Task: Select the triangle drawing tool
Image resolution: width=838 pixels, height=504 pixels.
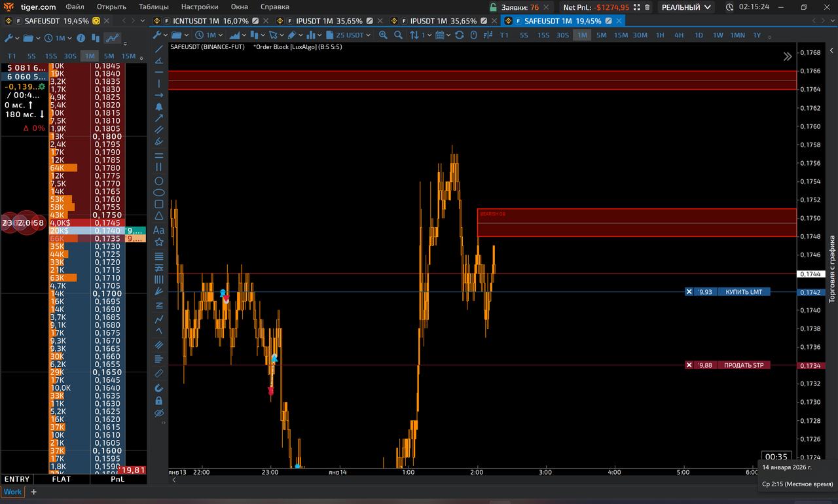Action: (158, 216)
